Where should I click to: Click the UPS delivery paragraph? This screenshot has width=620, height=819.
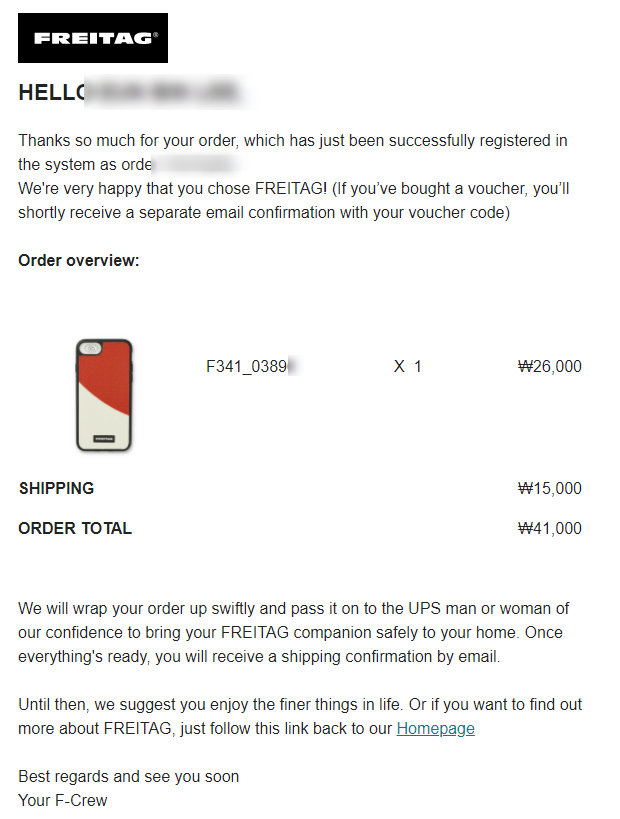pyautogui.click(x=294, y=633)
